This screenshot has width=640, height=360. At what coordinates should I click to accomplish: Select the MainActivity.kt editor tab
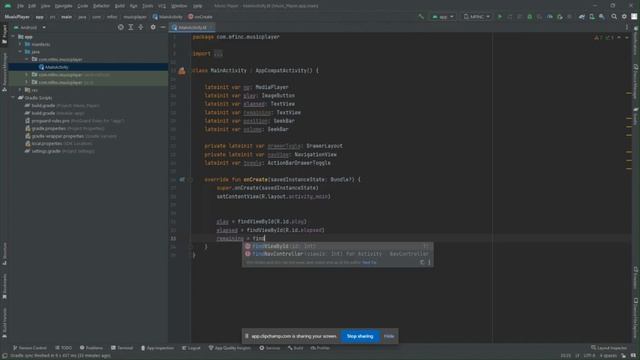tap(192, 27)
